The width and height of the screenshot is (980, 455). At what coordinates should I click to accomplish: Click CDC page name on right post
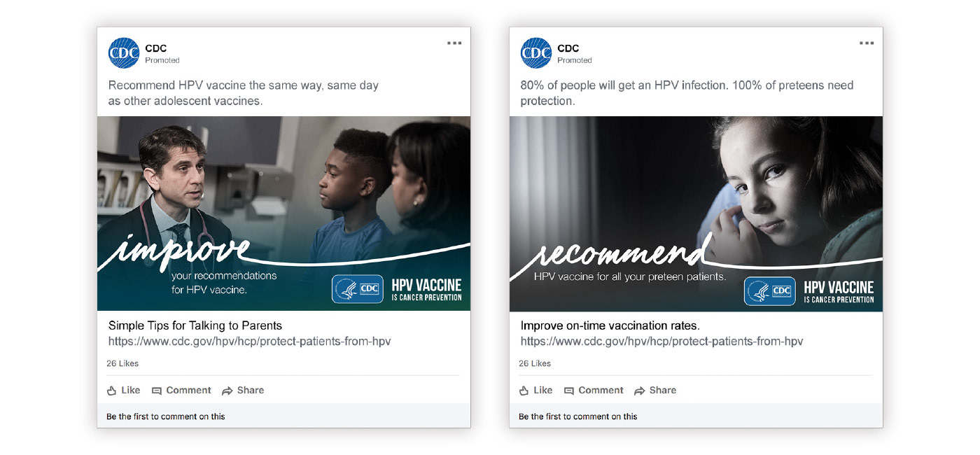coord(568,48)
